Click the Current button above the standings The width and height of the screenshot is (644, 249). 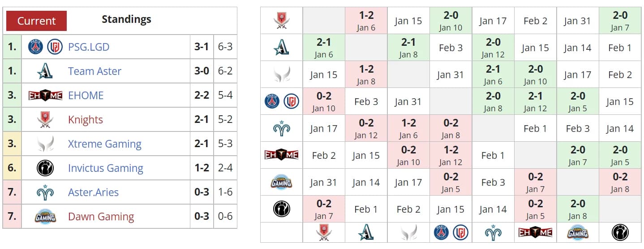click(x=36, y=21)
